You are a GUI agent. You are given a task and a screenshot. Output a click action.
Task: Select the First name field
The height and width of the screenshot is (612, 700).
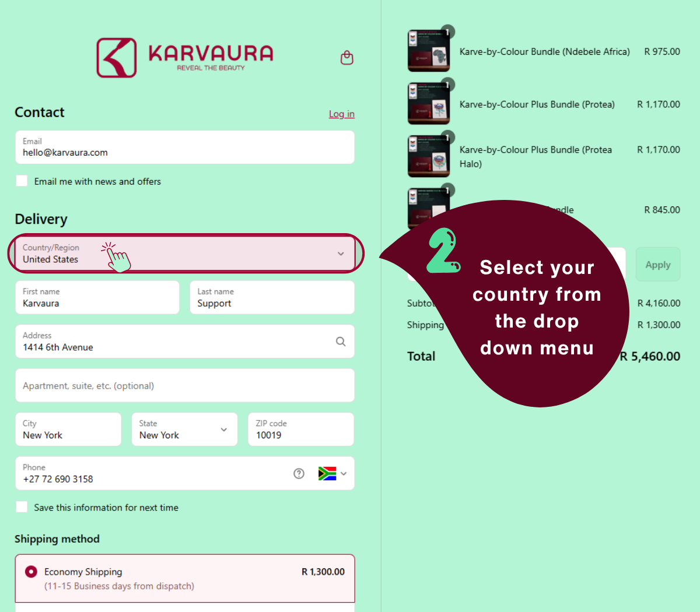point(97,298)
